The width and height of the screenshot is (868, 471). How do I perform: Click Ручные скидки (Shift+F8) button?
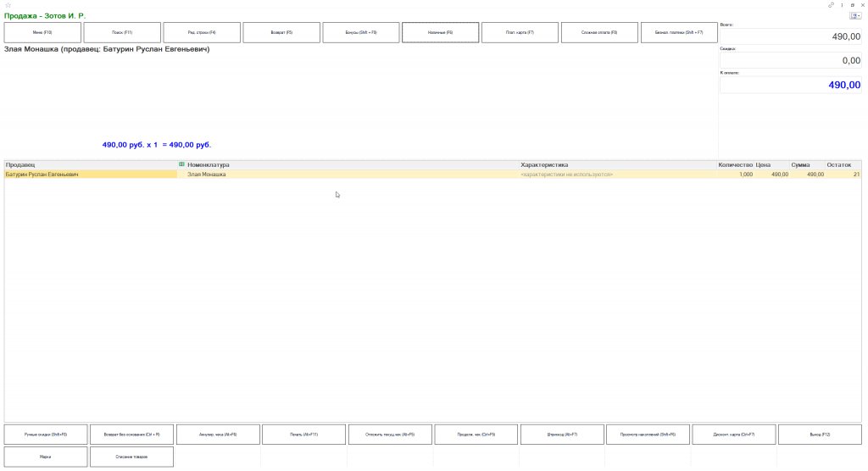tap(46, 435)
